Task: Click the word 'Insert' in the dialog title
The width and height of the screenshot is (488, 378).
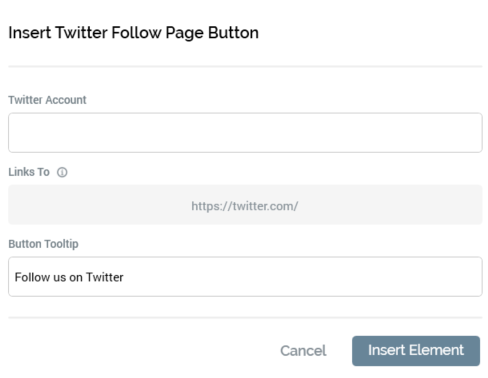Action: [30, 33]
